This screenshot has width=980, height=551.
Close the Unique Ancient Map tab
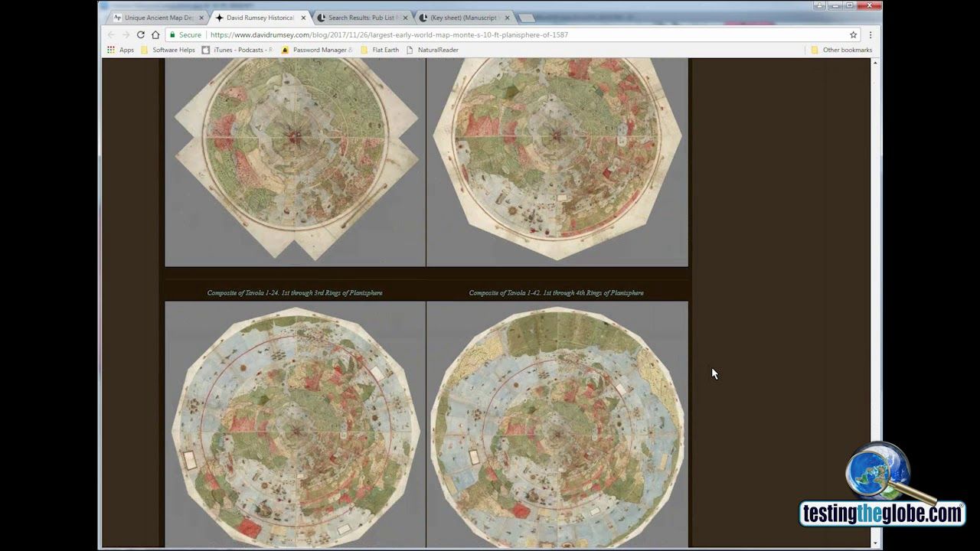[201, 18]
